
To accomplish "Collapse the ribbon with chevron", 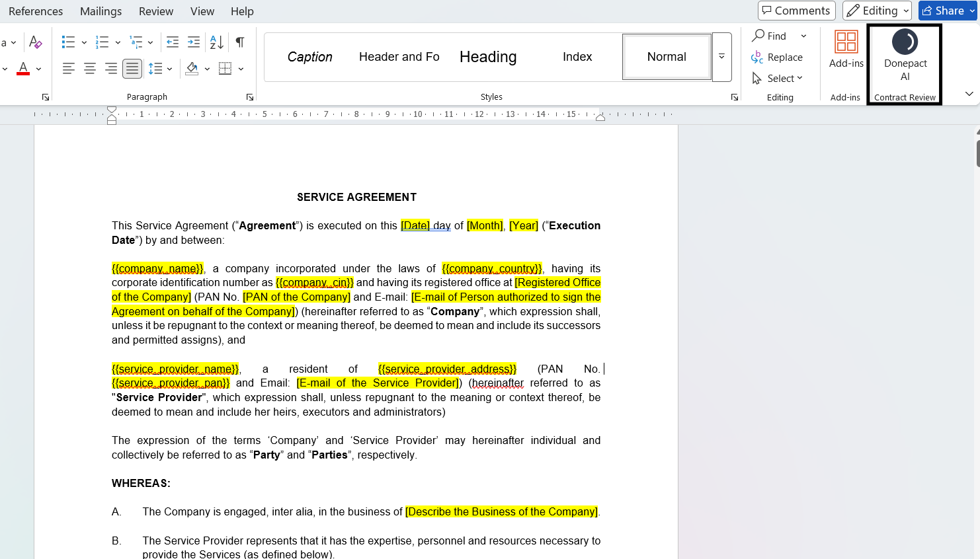I will pyautogui.click(x=969, y=94).
